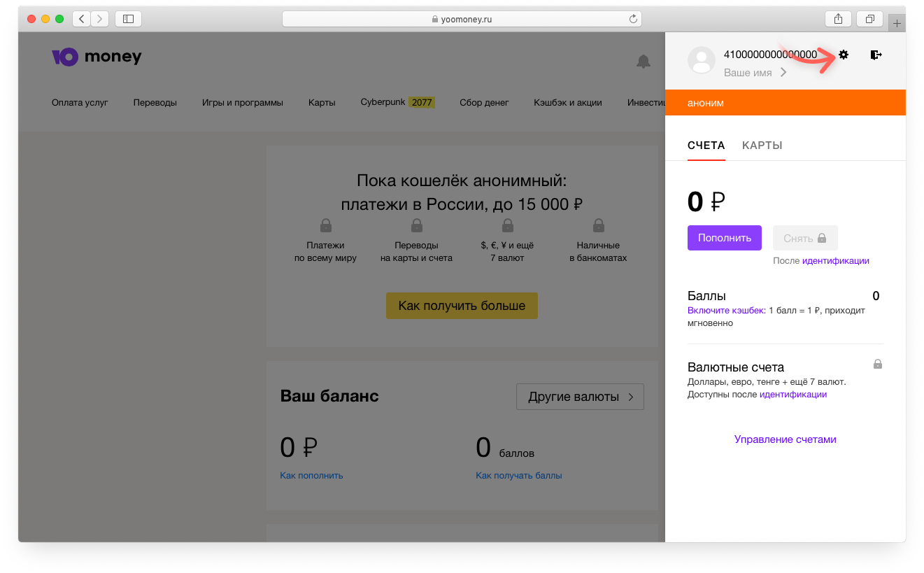Toggle Safari sidebar button
The width and height of the screenshot is (924, 573).
pos(128,19)
